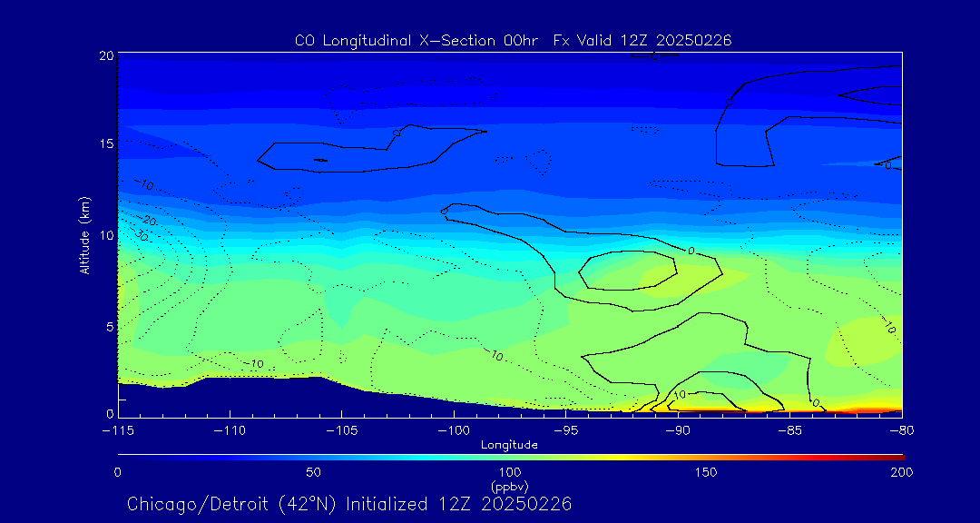Click the "(ppbv)" units label
Screen dimensions: 980x523
pos(509,486)
